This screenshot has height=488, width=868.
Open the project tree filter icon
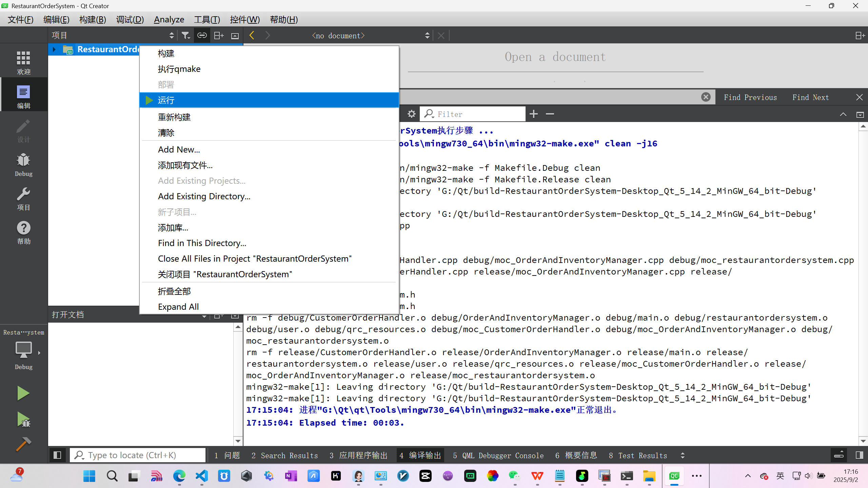tap(185, 36)
